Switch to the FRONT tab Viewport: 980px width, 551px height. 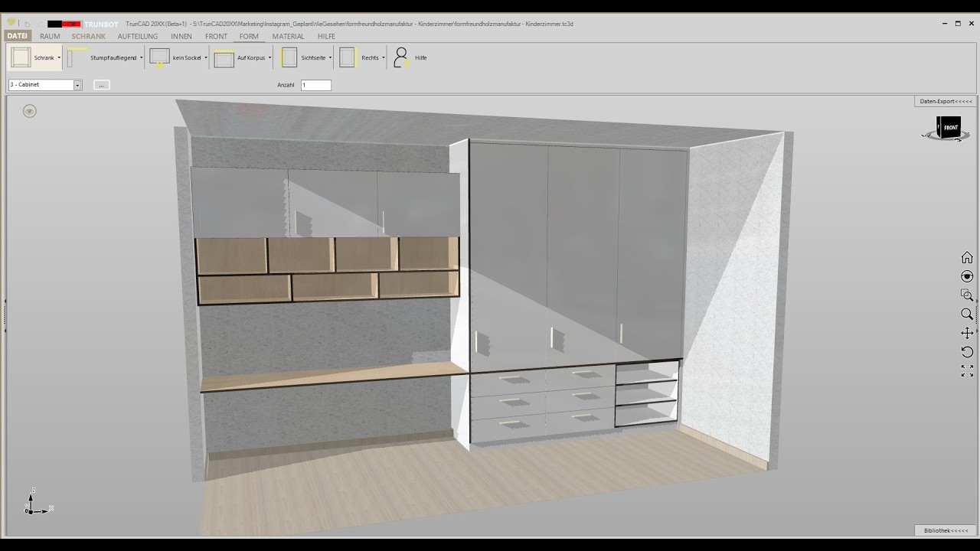[216, 36]
